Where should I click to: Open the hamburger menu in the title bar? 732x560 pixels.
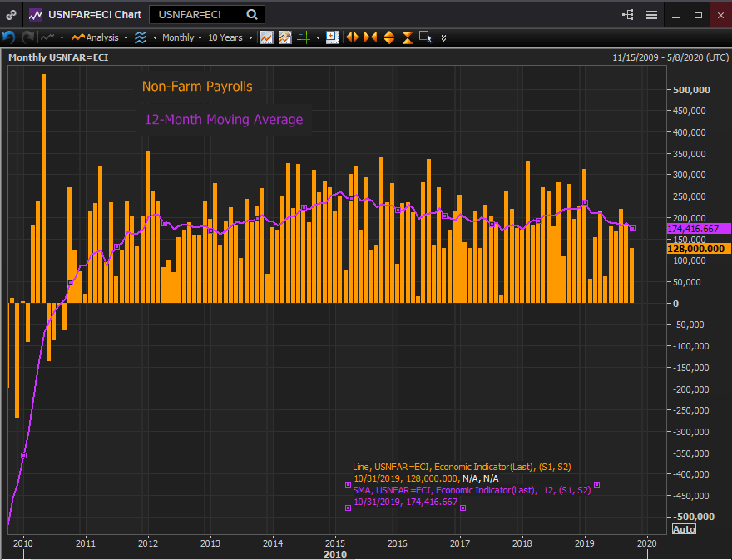[x=651, y=15]
